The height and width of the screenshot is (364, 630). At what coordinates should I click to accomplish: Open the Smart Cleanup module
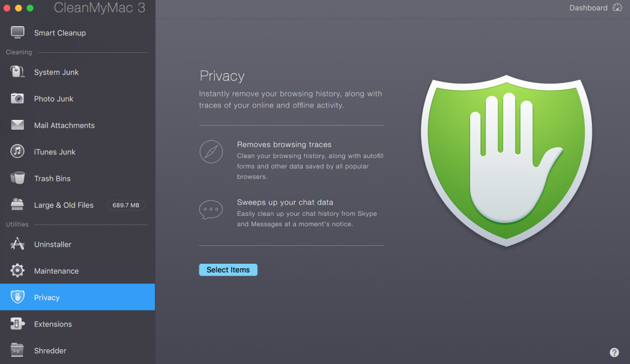pyautogui.click(x=78, y=33)
